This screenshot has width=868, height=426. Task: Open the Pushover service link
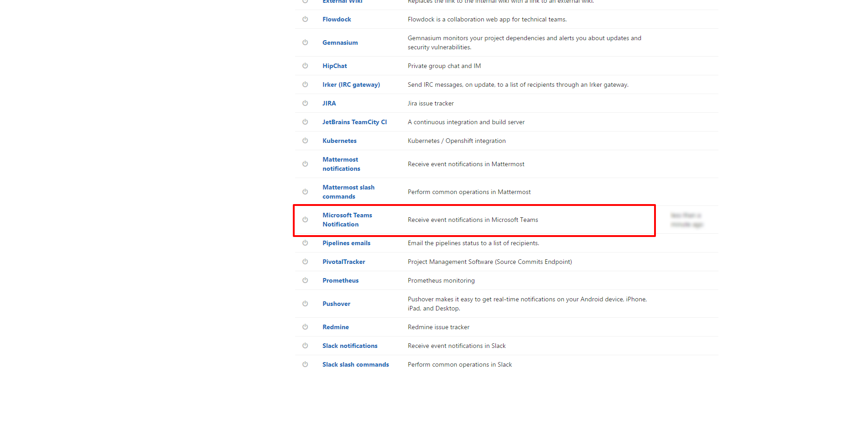(337, 304)
